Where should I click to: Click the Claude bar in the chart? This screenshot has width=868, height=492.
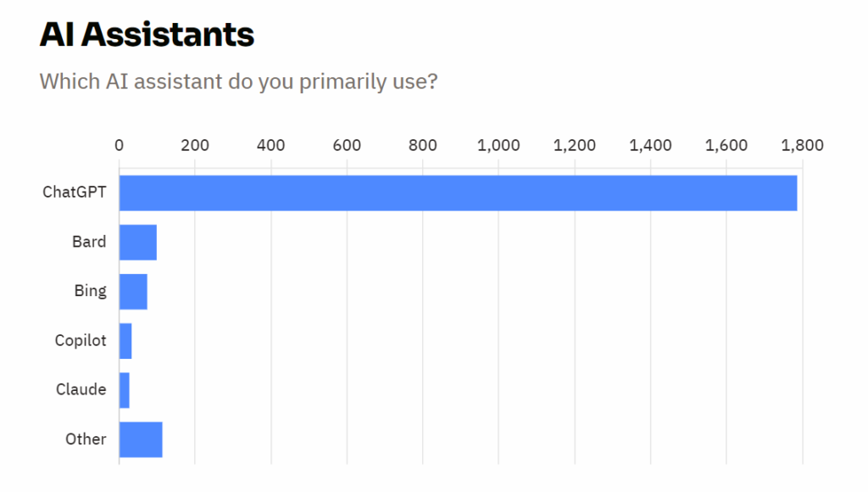pos(125,390)
